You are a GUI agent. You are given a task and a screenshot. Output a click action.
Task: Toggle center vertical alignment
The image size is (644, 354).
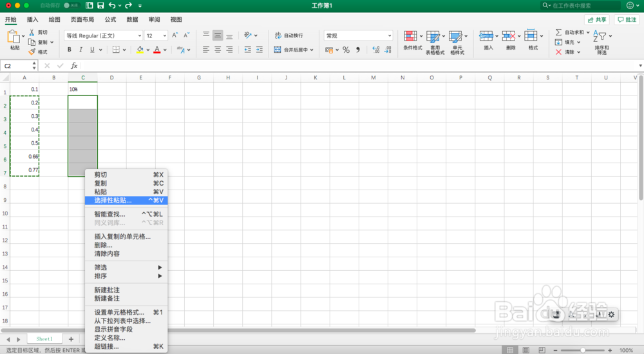pyautogui.click(x=218, y=35)
